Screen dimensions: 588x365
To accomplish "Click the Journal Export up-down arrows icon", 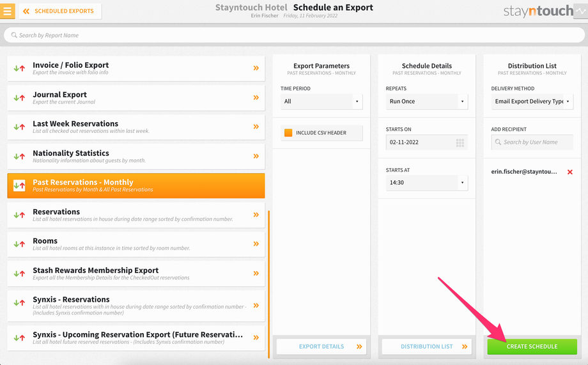I will pos(20,98).
